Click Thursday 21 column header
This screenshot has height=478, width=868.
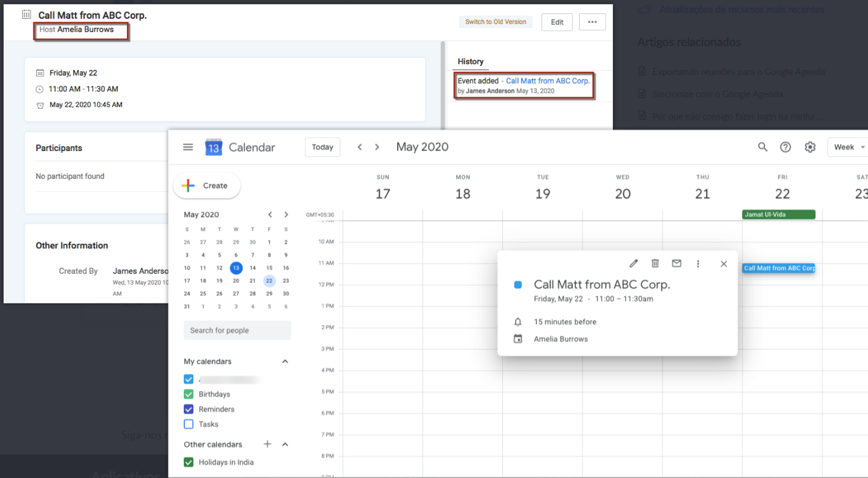(702, 189)
